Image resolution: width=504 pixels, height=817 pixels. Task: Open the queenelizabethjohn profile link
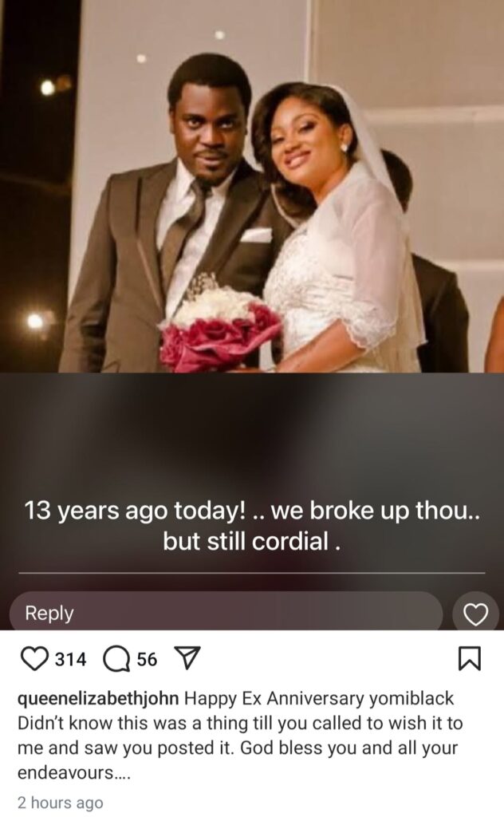[x=98, y=698]
